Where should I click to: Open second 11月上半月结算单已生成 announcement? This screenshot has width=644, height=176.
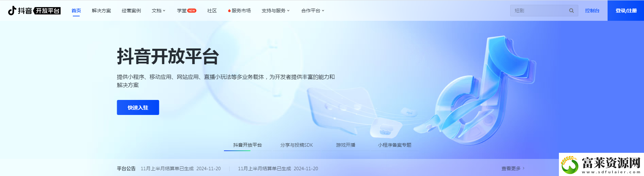click(278, 168)
